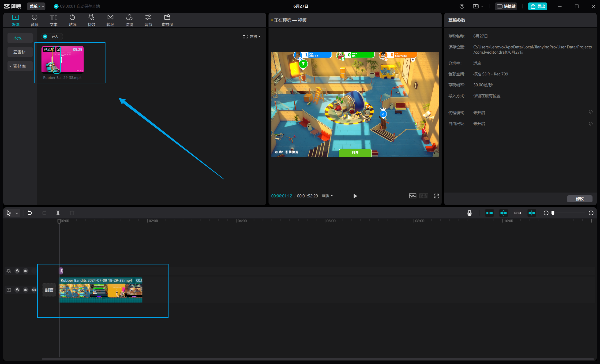This screenshot has height=364, width=600.
Task: Open the 特效 effects tab
Action: 91,20
